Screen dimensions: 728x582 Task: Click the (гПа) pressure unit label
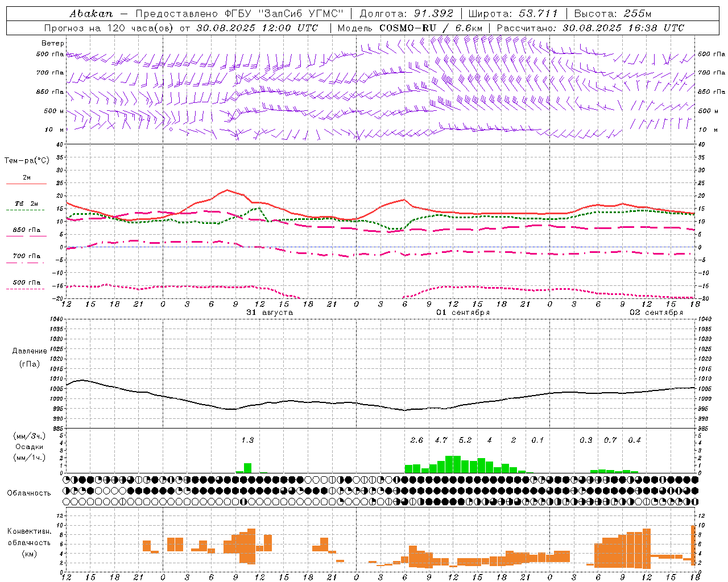coord(30,364)
